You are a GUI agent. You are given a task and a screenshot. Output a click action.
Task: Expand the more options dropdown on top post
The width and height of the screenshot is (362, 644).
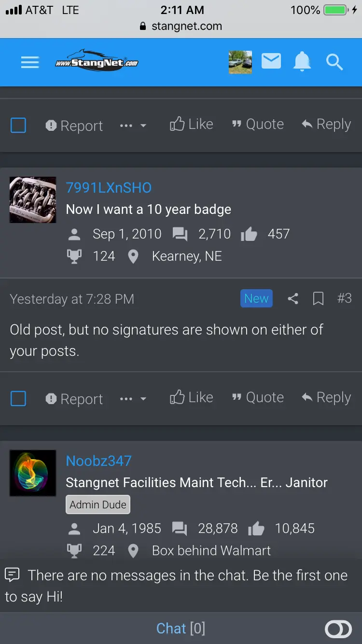pyautogui.click(x=133, y=126)
